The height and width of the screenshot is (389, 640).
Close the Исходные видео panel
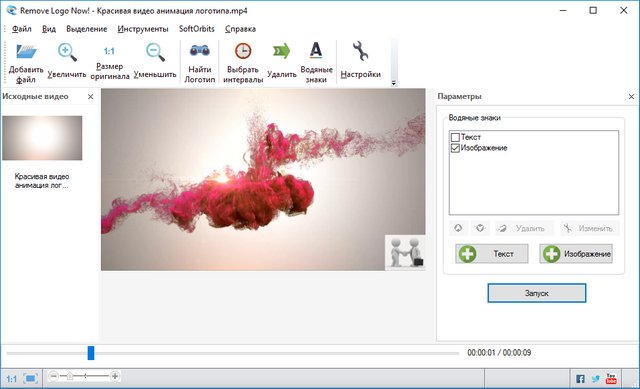point(91,97)
